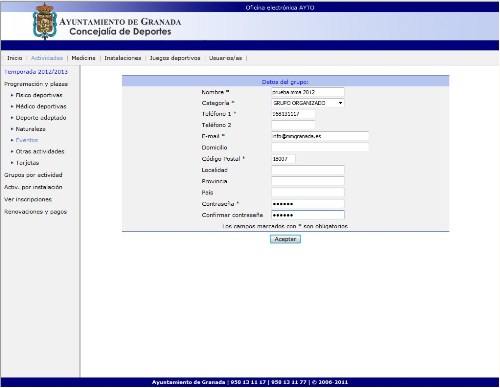The height and width of the screenshot is (388, 500).
Task: Open the Usuarios/as menu item
Action: pyautogui.click(x=225, y=58)
